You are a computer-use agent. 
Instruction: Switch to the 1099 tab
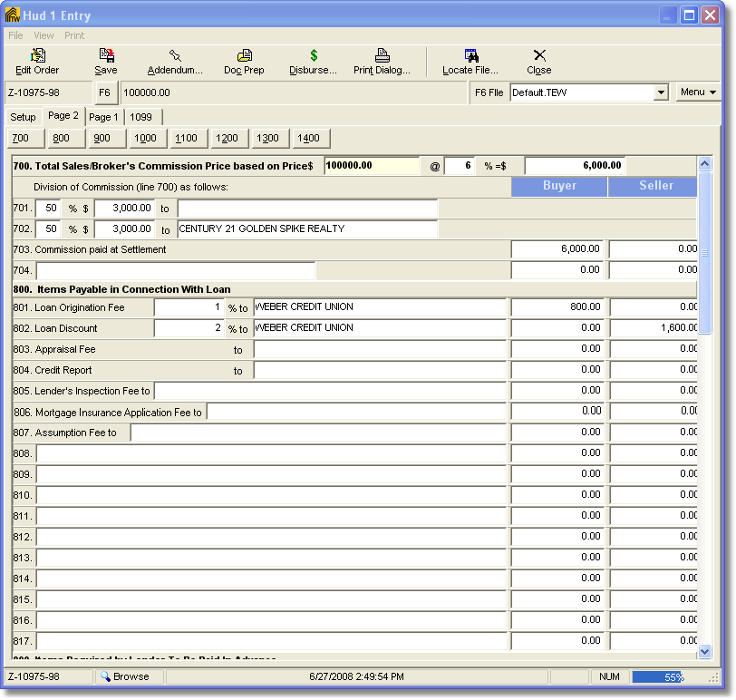point(140,117)
